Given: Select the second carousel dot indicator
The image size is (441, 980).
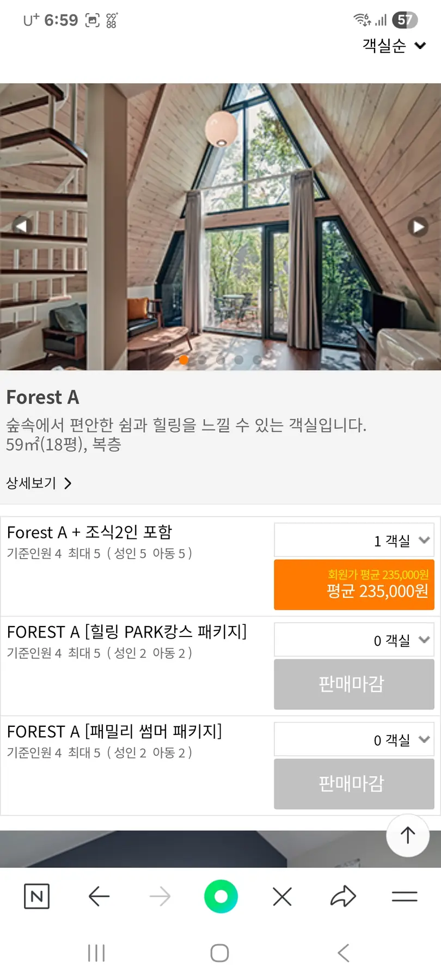Looking at the screenshot, I should pos(202,360).
